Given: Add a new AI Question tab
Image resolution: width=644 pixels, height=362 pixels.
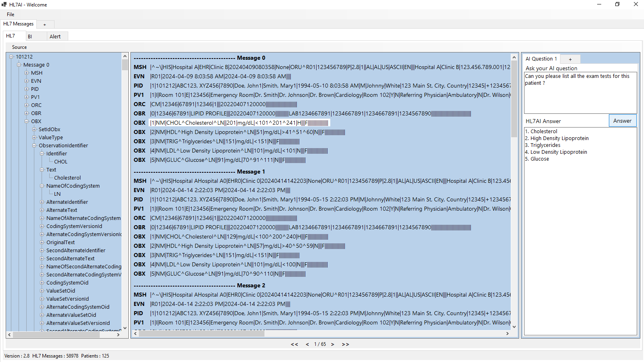Looking at the screenshot, I should (570, 59).
